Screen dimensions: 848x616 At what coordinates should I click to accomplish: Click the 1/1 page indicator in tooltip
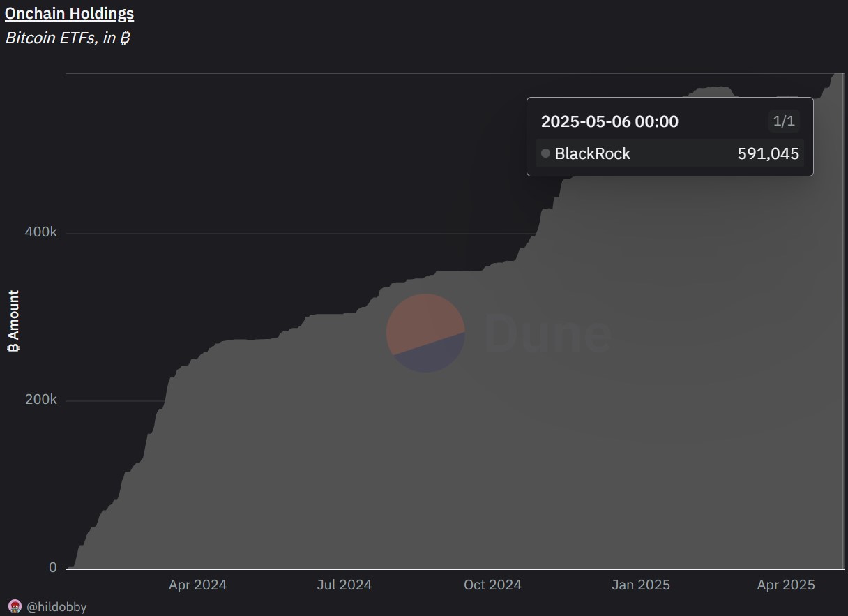click(x=783, y=121)
